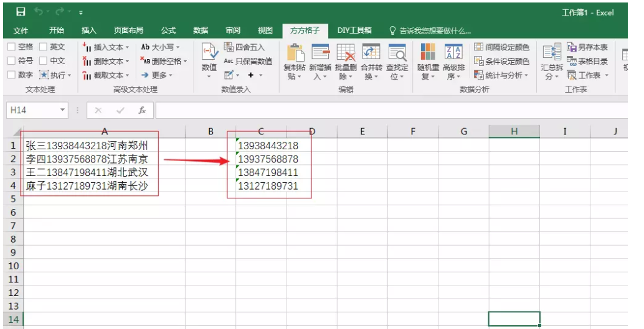The image size is (644, 329).
Task: Click the fx insert function icon
Action: click(x=142, y=110)
